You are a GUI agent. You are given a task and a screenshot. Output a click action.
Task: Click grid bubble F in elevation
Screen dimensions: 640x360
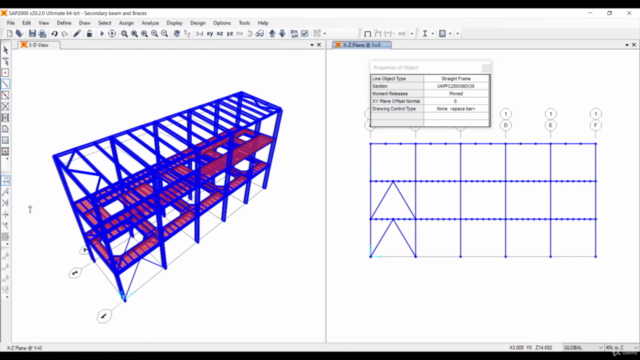tap(596, 125)
